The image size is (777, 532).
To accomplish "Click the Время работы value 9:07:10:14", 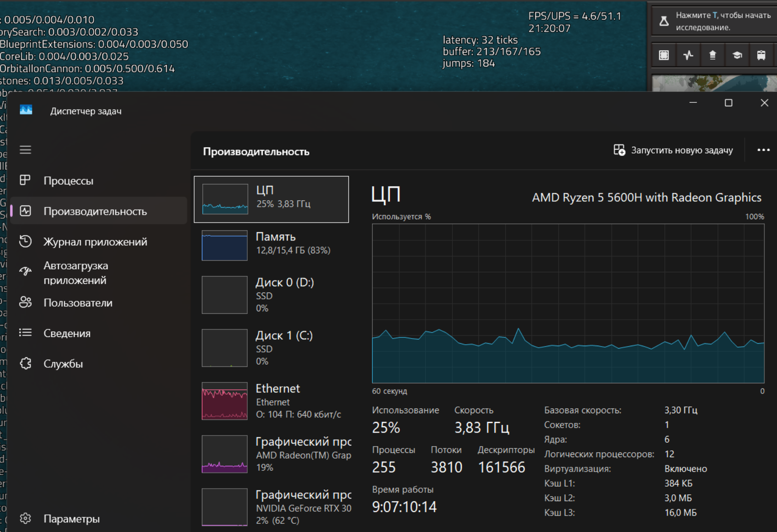I will 404,507.
